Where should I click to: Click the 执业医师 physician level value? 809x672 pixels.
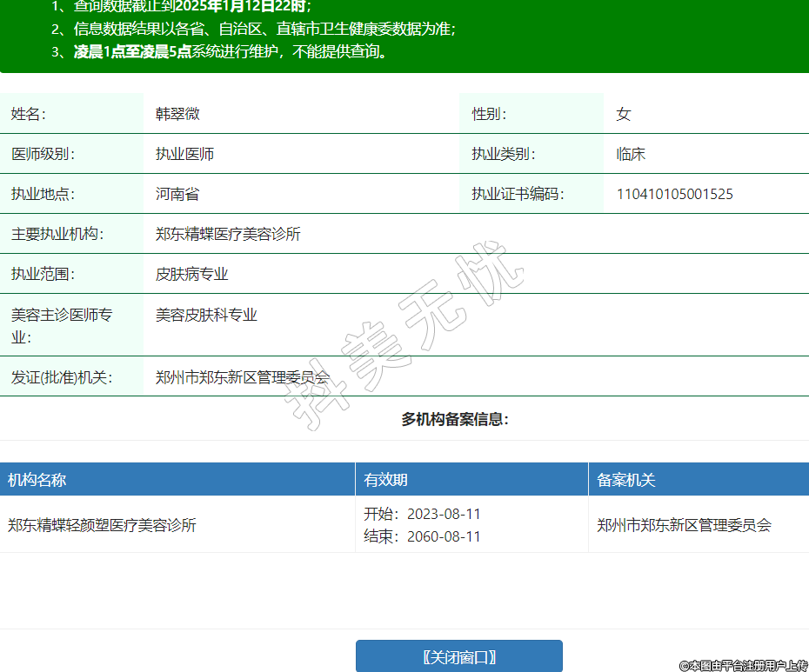click(x=184, y=154)
